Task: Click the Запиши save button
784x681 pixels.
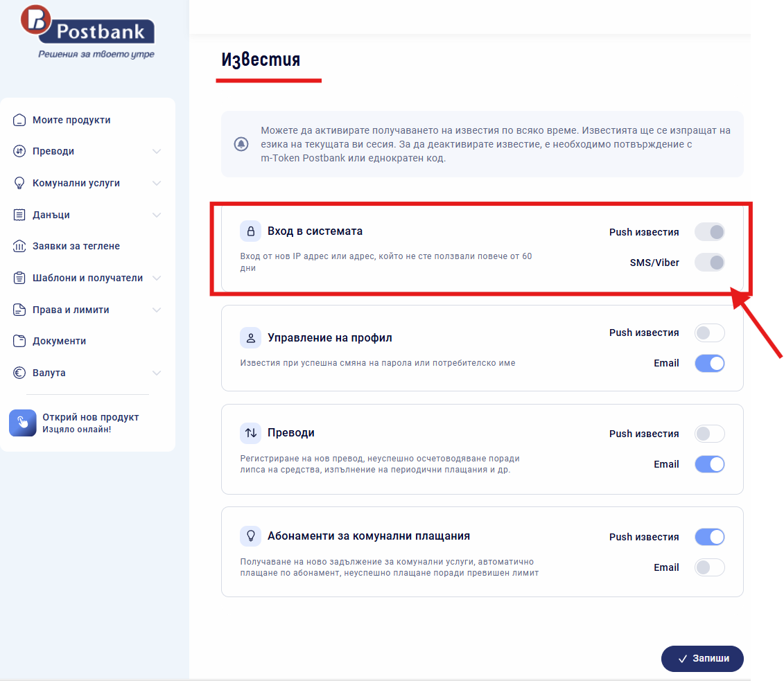Action: click(x=702, y=658)
